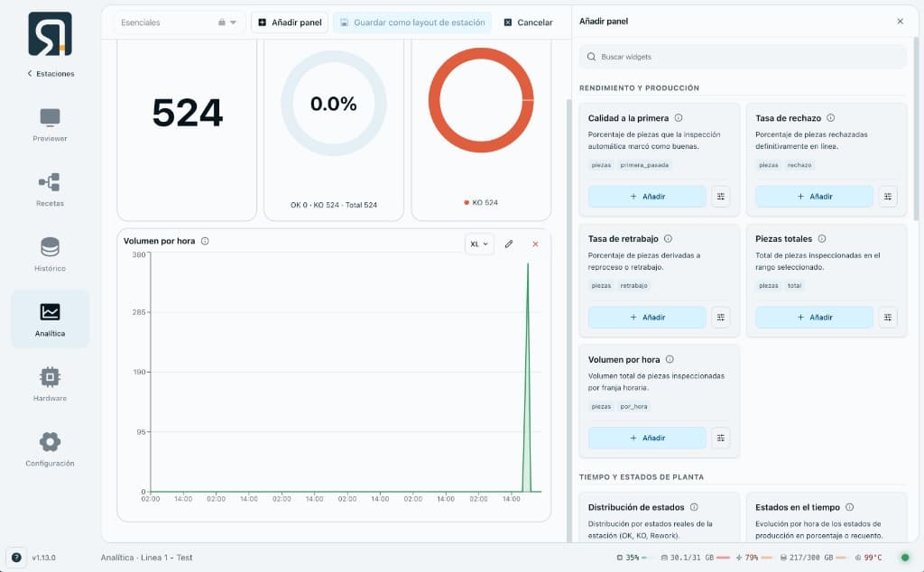This screenshot has height=572, width=924.
Task: Open settings for Tasa de rechazo widget
Action: click(888, 196)
